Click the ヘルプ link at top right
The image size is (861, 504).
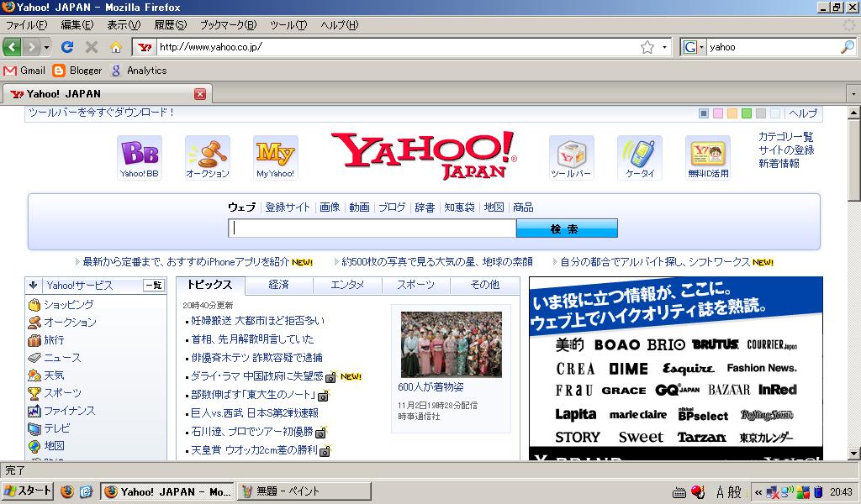pyautogui.click(x=803, y=113)
